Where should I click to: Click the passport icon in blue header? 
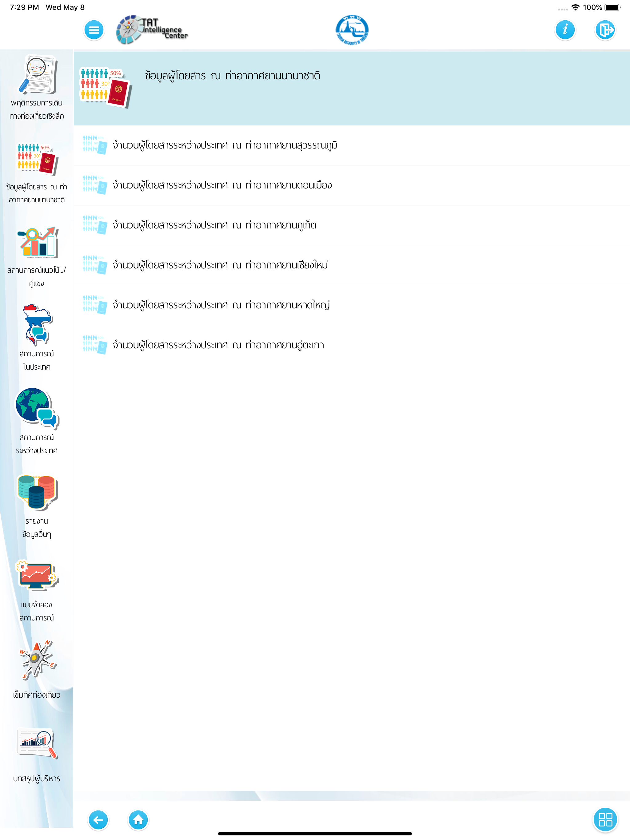[x=106, y=88]
